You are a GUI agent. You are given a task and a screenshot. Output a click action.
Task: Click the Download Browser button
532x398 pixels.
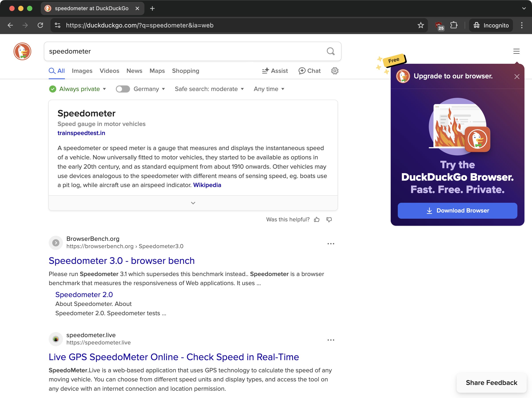(x=457, y=211)
